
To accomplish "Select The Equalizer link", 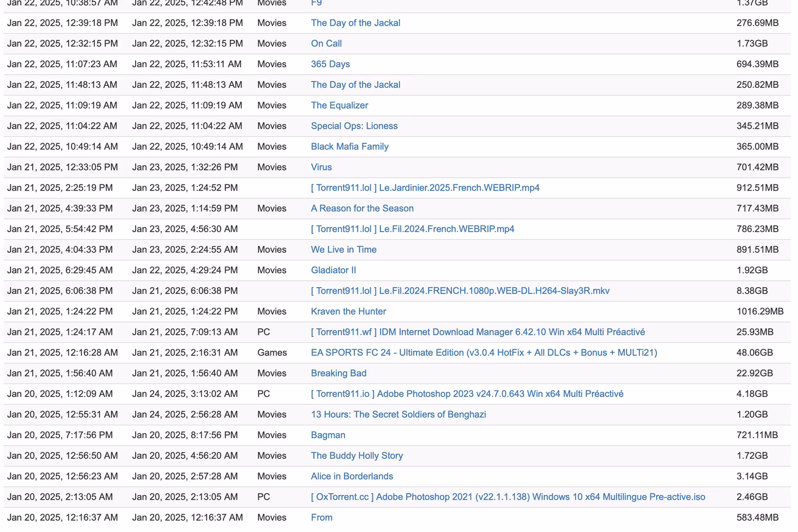I will click(x=339, y=105).
